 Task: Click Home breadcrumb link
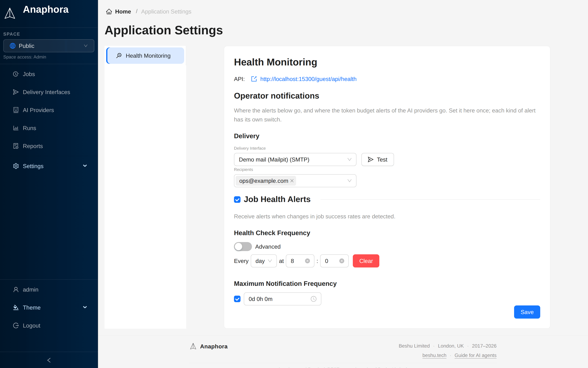pyautogui.click(x=123, y=11)
